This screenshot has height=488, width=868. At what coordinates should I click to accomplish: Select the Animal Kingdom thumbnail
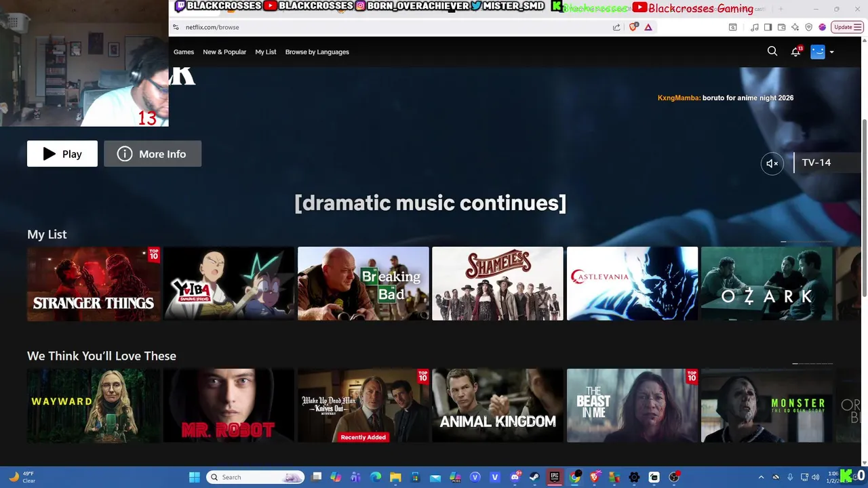tap(498, 405)
